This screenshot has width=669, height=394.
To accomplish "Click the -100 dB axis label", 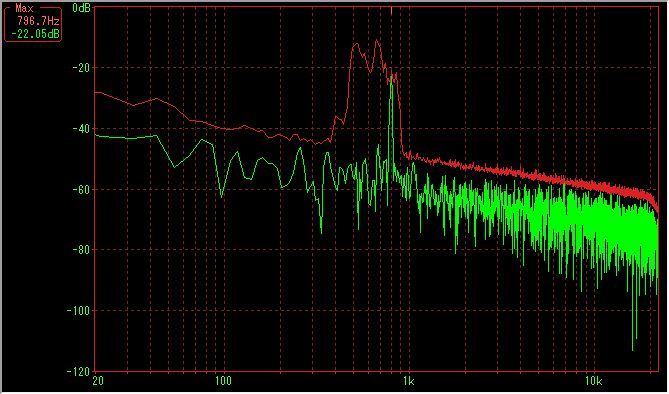I will 79,310.
